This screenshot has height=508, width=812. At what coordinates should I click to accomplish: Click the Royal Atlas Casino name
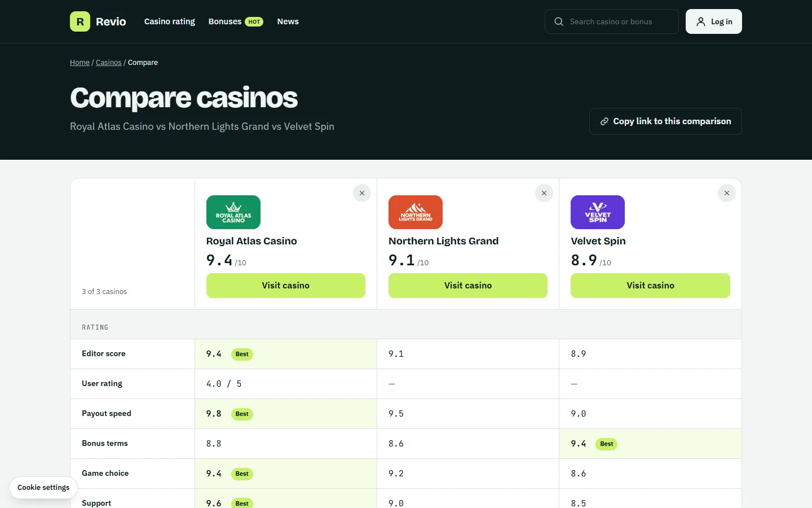pyautogui.click(x=251, y=241)
